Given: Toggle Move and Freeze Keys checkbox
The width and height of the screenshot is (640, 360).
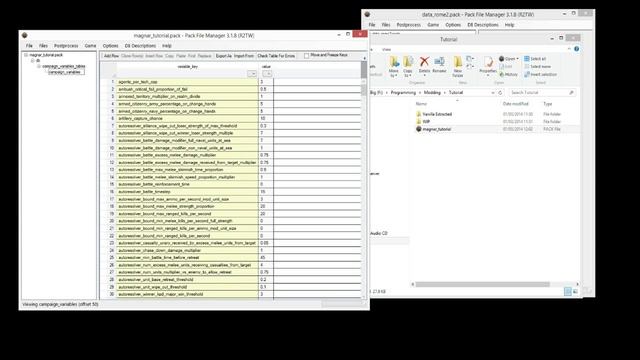Looking at the screenshot, I should point(306,56).
